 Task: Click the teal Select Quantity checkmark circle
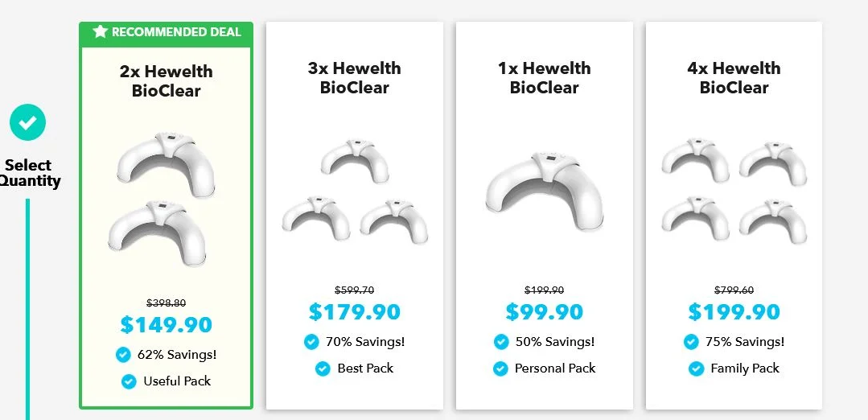(27, 122)
